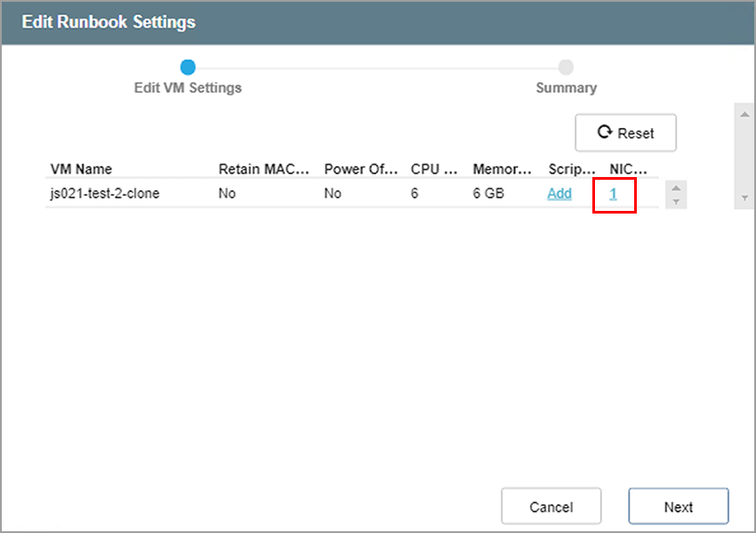Open NIC settings via the 1 link
The height and width of the screenshot is (533, 756).
tap(614, 193)
